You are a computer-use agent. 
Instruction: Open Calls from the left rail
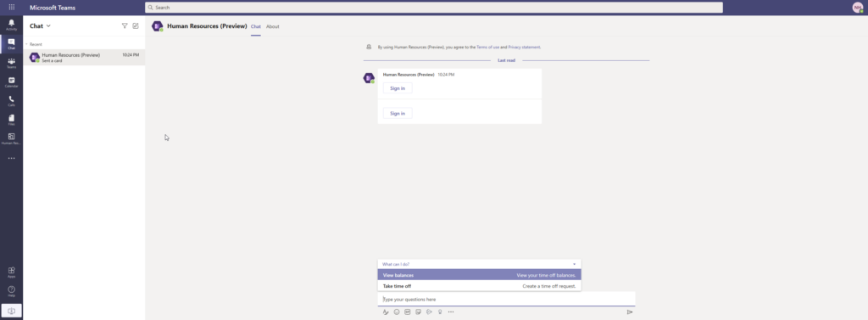click(x=11, y=101)
